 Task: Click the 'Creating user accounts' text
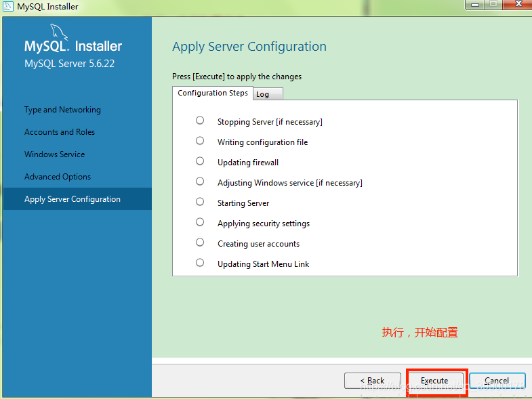(258, 244)
